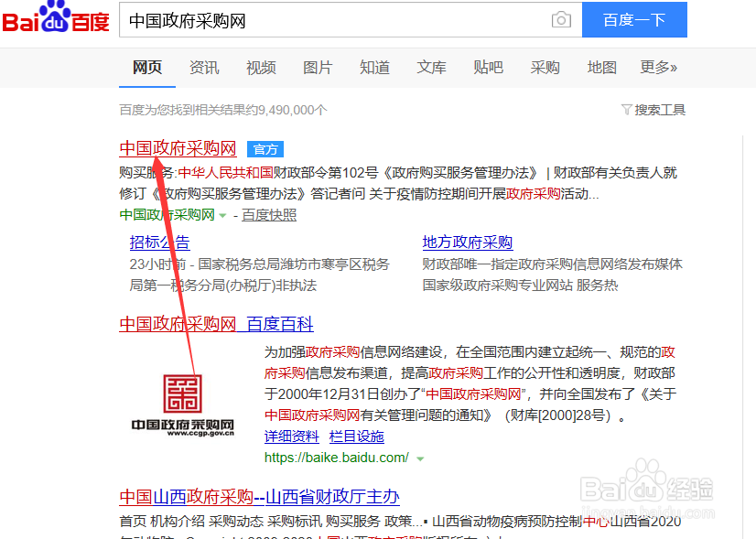756x539 pixels.
Task: Click snippet line 购买服务:中华人民共和国财政部令第102号
Action: (x=398, y=173)
